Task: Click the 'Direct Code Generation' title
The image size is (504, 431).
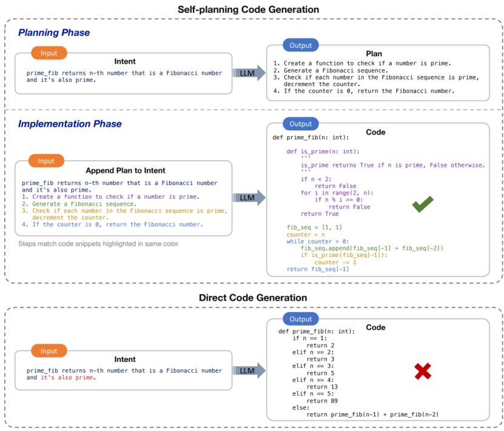Action: coord(253,298)
